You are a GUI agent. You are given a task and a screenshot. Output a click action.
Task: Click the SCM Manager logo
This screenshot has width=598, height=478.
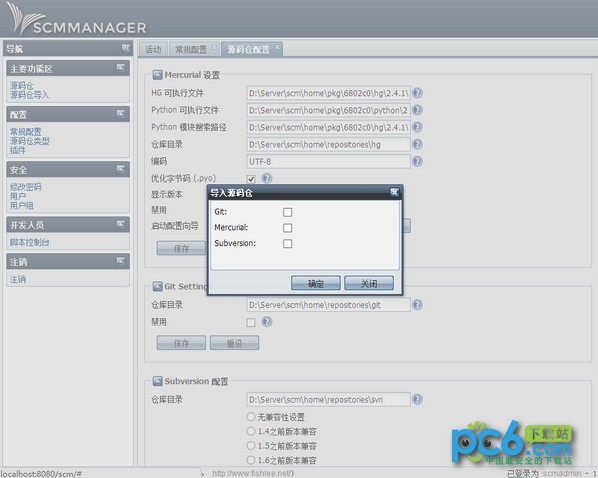tap(77, 19)
